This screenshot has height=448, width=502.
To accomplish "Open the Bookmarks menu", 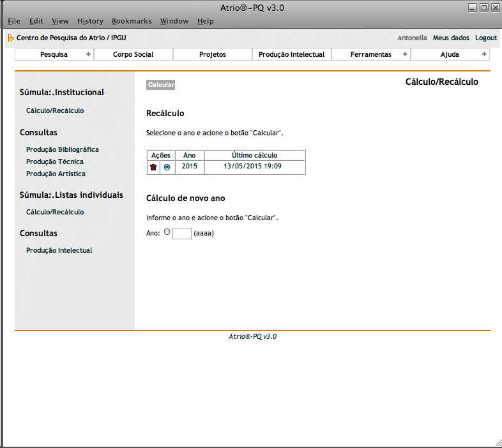I will (132, 21).
